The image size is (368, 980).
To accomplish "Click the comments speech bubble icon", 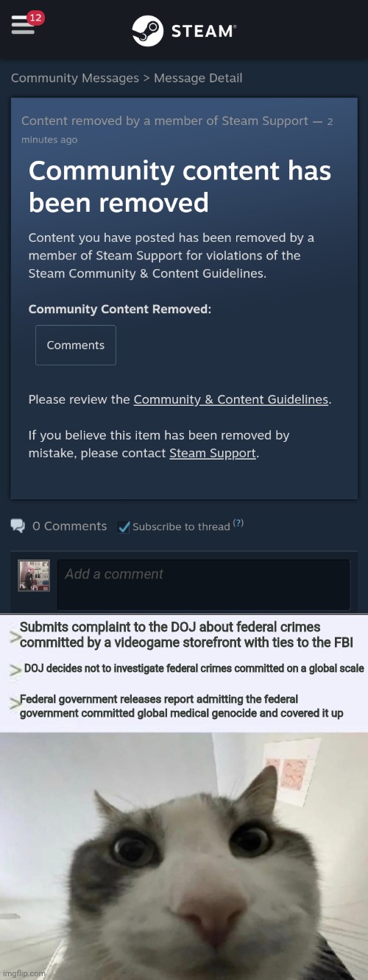I will [x=18, y=526].
